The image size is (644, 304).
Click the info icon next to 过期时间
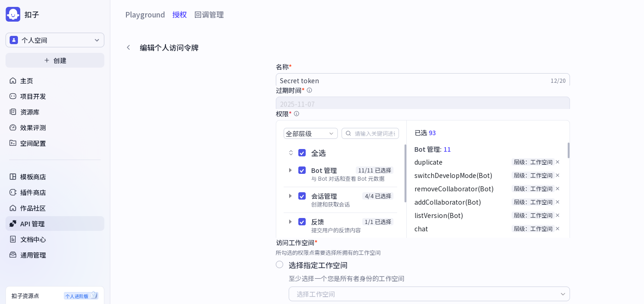point(309,90)
